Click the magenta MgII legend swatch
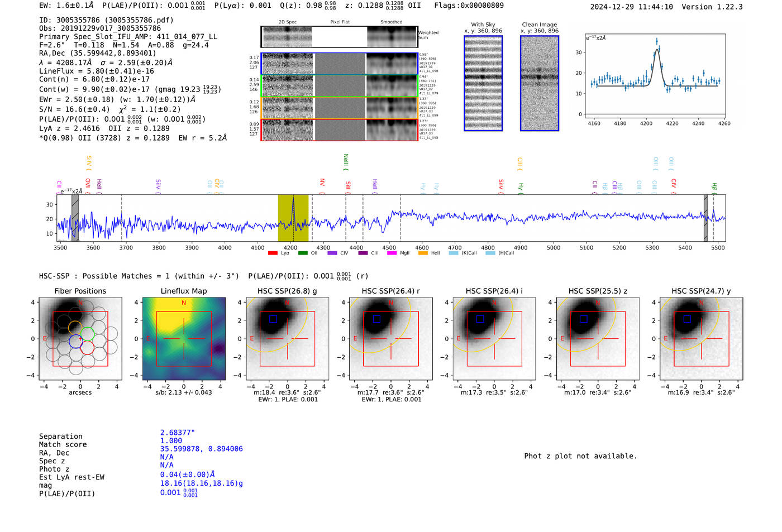Image resolution: width=782 pixels, height=532 pixels. (x=392, y=253)
